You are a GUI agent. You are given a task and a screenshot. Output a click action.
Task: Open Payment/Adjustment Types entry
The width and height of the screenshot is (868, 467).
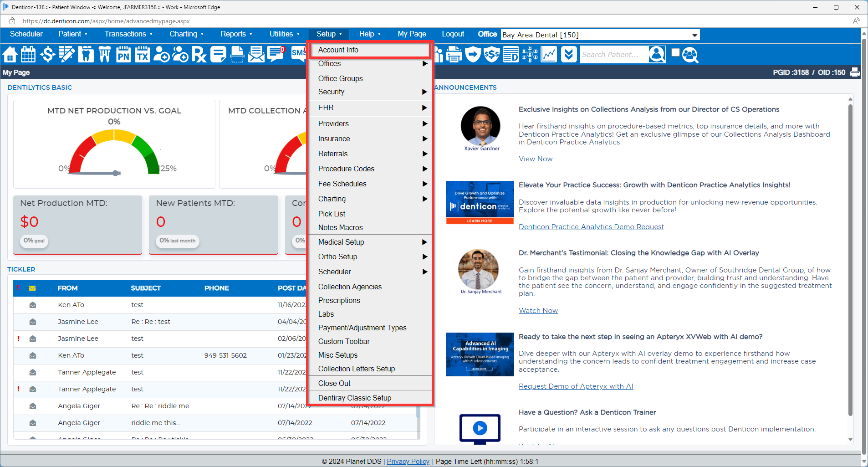point(371,328)
